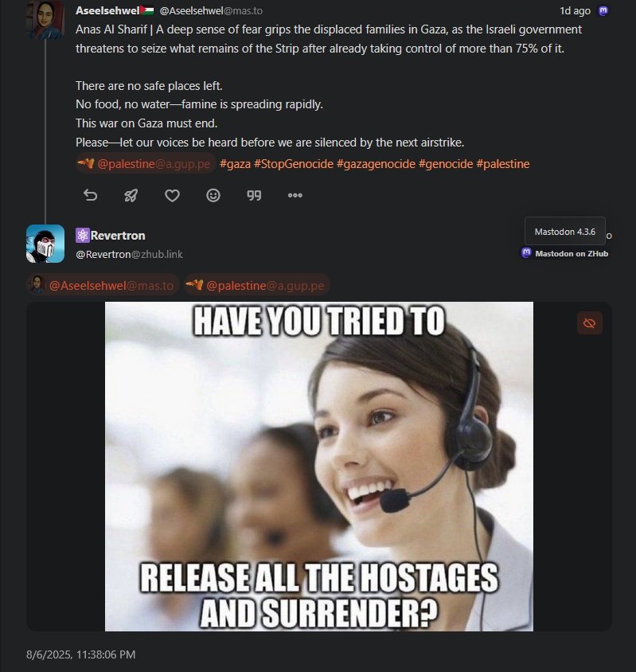Hide the meme image with eye-slash button
This screenshot has height=672, width=636.
point(589,323)
